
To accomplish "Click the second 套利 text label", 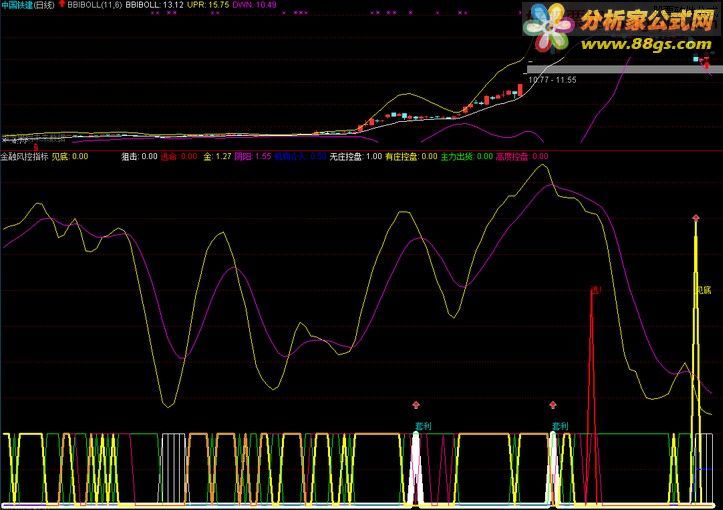I will tap(560, 426).
